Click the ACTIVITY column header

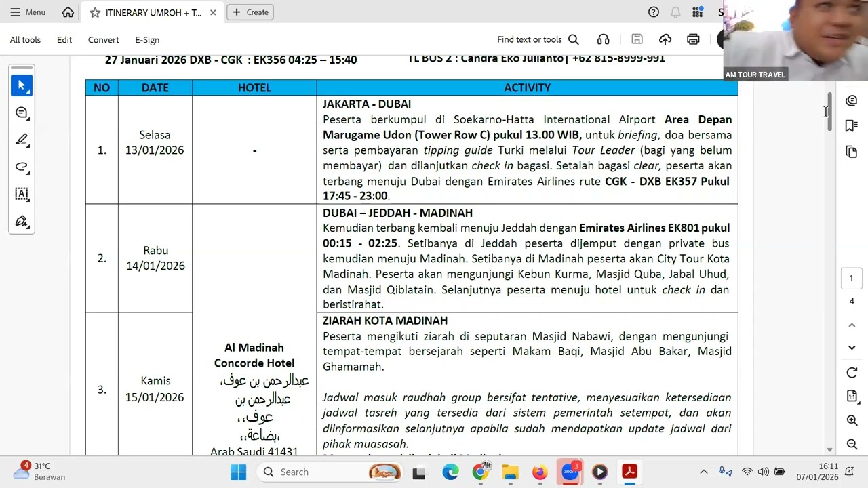click(x=527, y=88)
